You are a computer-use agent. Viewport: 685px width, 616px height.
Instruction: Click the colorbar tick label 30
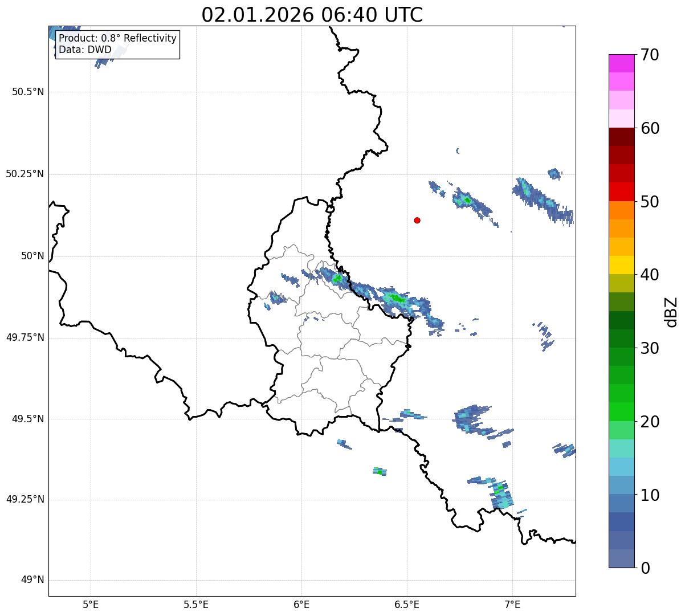[x=650, y=348]
